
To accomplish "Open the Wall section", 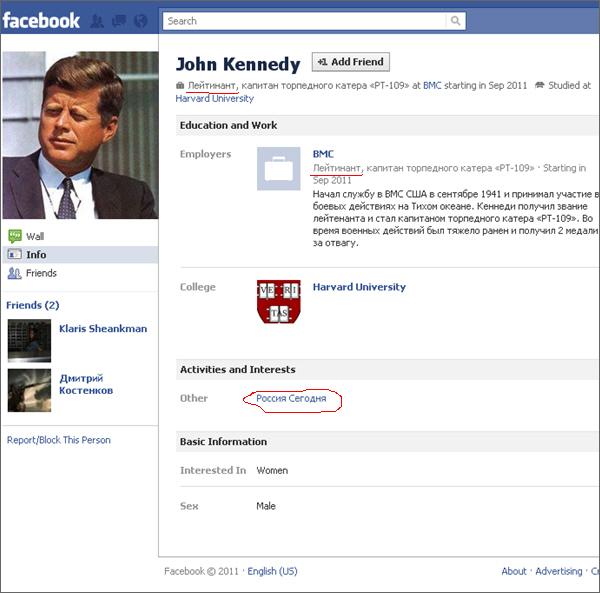I will 35,236.
